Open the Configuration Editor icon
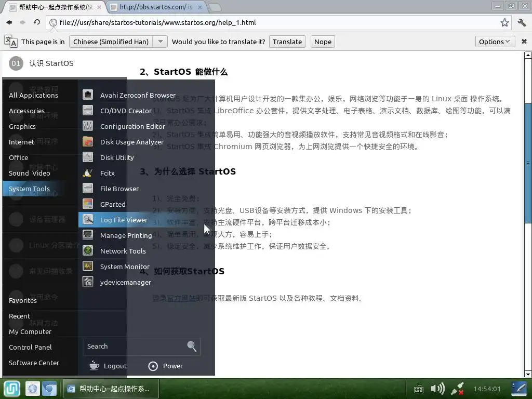Viewport: 532px width, 399px height. pyautogui.click(x=87, y=126)
